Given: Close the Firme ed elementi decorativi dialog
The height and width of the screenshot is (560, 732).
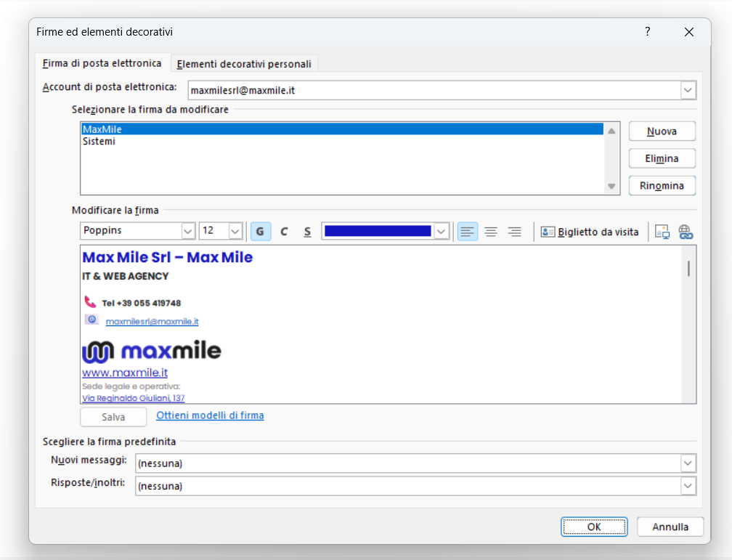Looking at the screenshot, I should pos(689,32).
